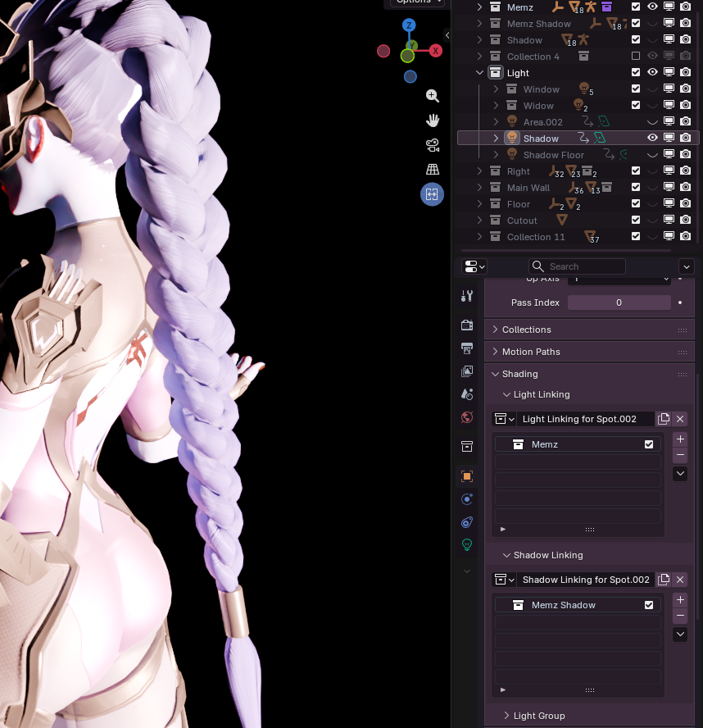Unlink the Shadow Linking collection with X
The height and width of the screenshot is (728, 703).
[x=680, y=580]
